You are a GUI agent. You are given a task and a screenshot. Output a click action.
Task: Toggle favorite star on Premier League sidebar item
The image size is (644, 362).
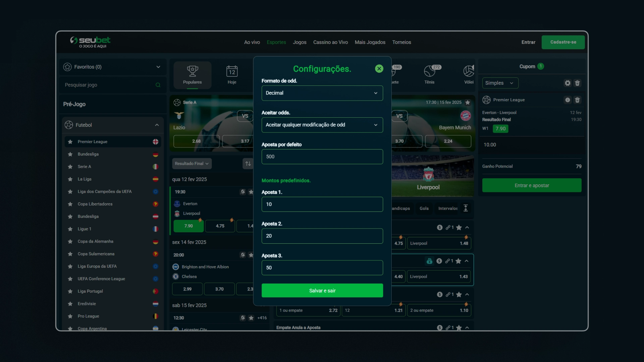[69, 141]
